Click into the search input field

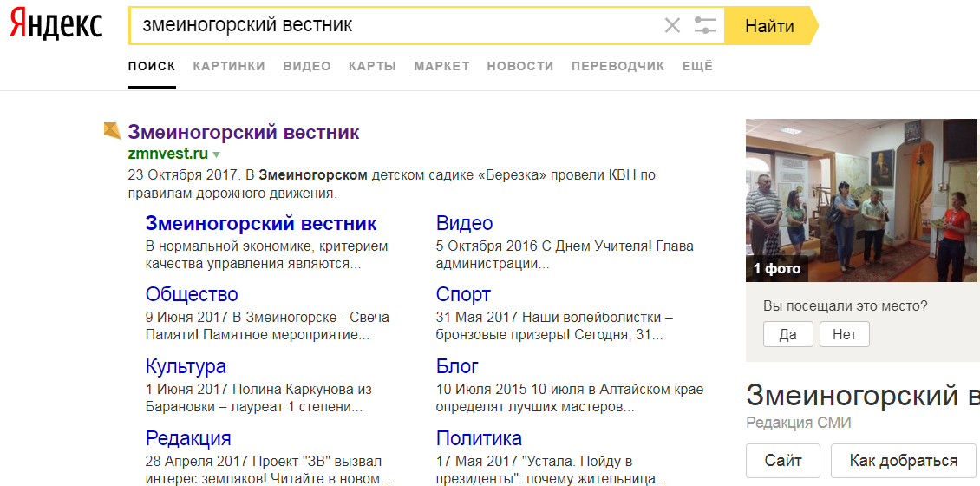click(390, 26)
